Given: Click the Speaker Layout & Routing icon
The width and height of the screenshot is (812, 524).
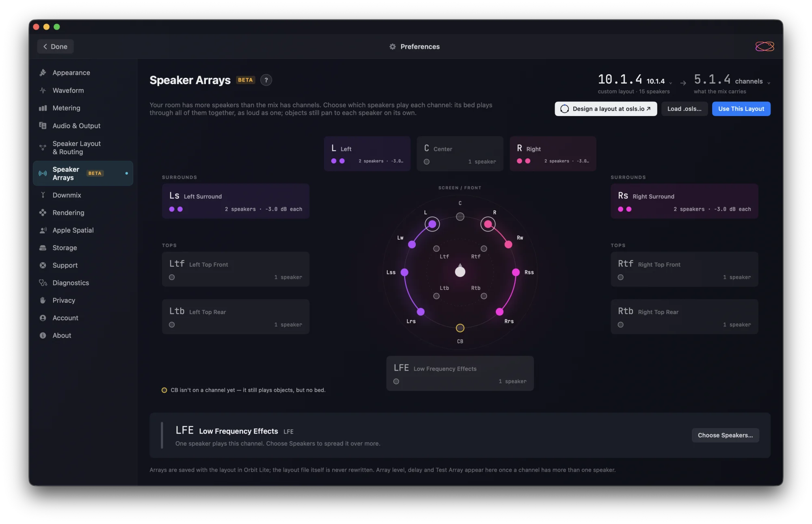Looking at the screenshot, I should click(43, 148).
